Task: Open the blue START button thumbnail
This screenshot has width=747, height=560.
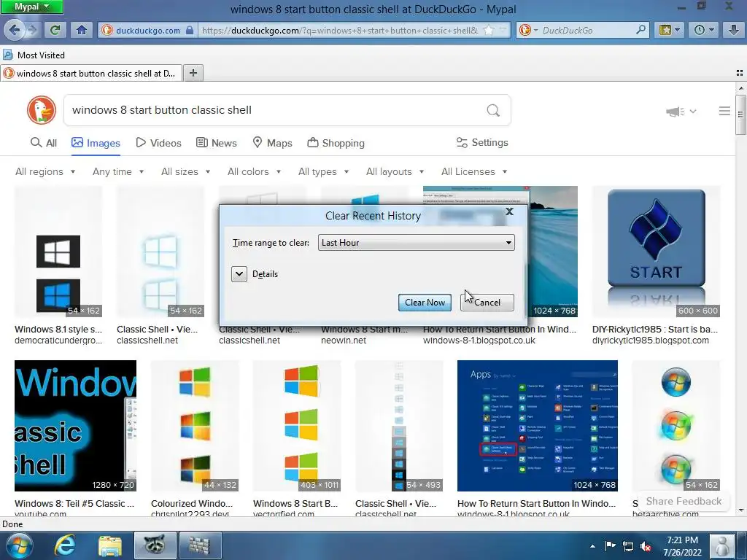Action: (656, 252)
